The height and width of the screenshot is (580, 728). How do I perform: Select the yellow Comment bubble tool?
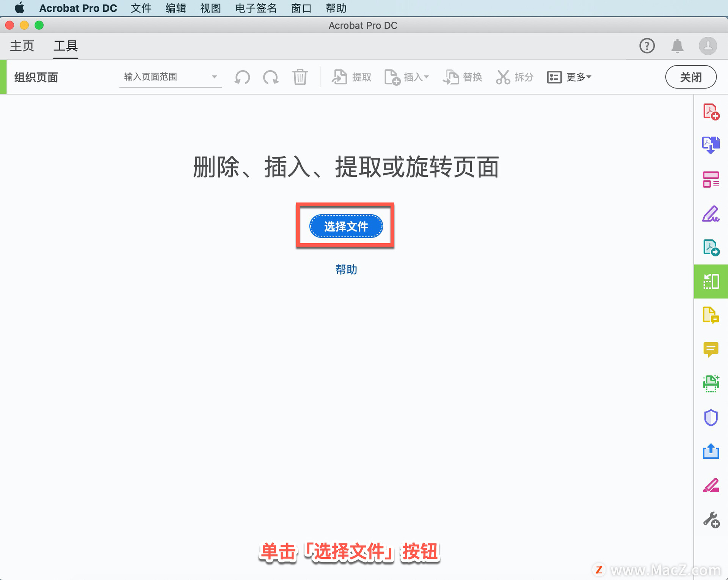pyautogui.click(x=711, y=349)
